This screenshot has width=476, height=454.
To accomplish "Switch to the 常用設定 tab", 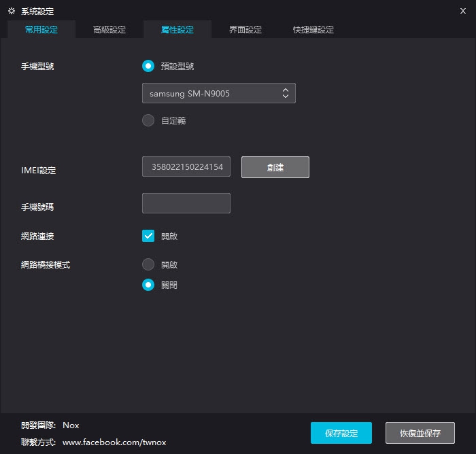I will [x=41, y=30].
